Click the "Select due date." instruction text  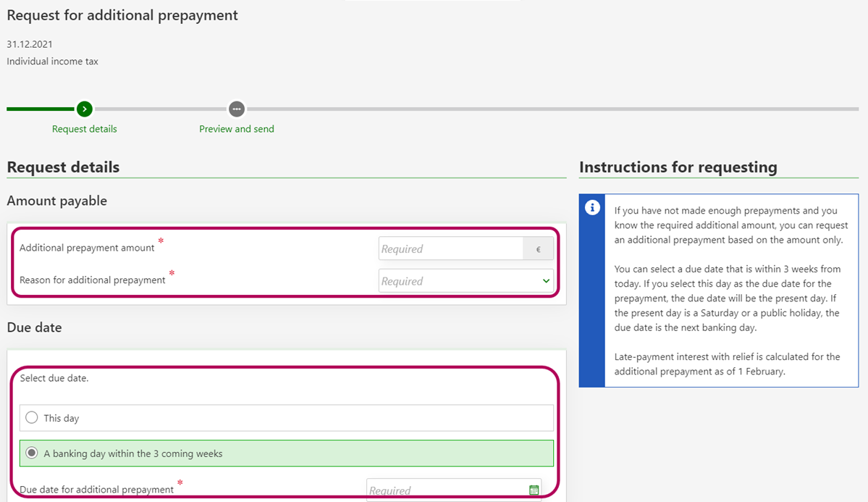[54, 378]
